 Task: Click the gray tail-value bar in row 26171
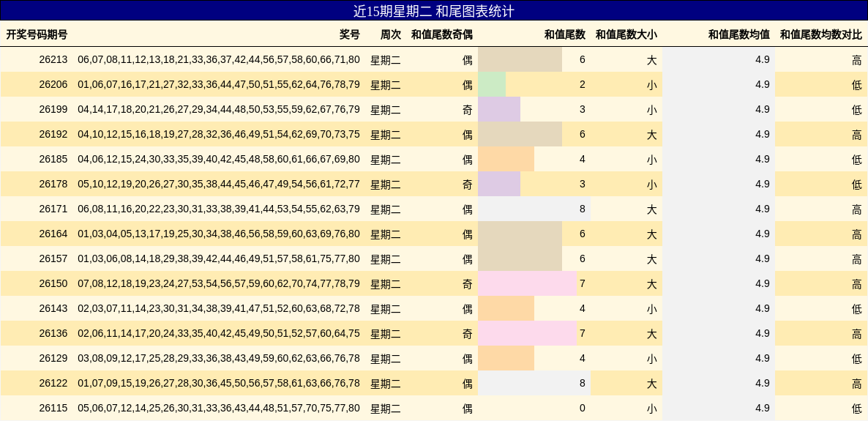[x=534, y=209]
